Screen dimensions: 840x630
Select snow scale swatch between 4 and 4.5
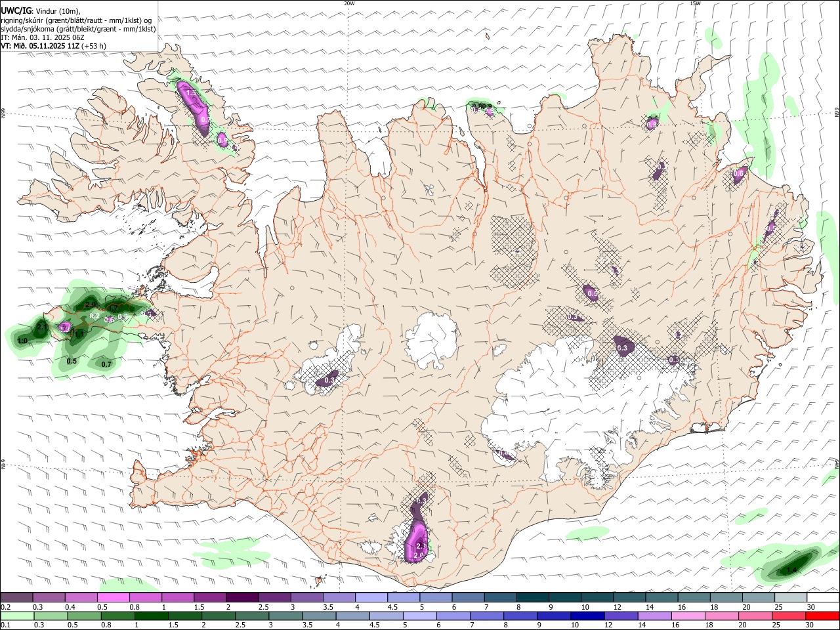[x=371, y=597]
